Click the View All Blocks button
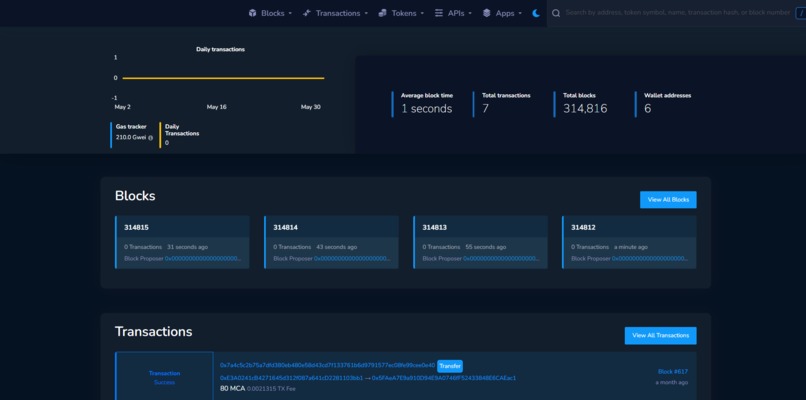 click(x=668, y=199)
